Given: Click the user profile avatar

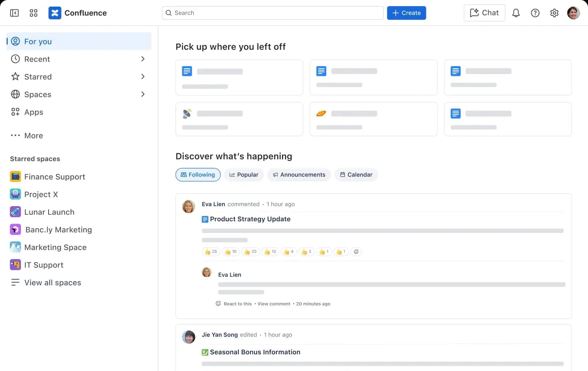Looking at the screenshot, I should tap(573, 13).
